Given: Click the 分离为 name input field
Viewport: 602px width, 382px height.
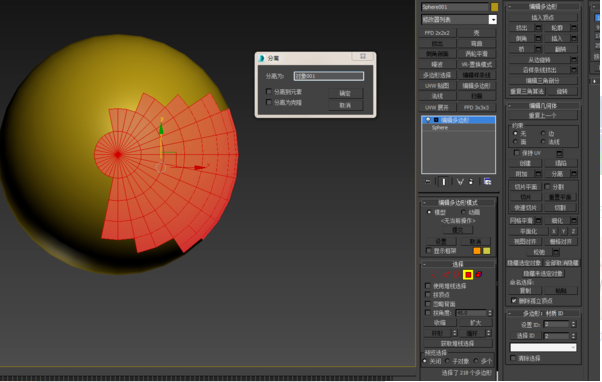Looking at the screenshot, I should click(329, 76).
